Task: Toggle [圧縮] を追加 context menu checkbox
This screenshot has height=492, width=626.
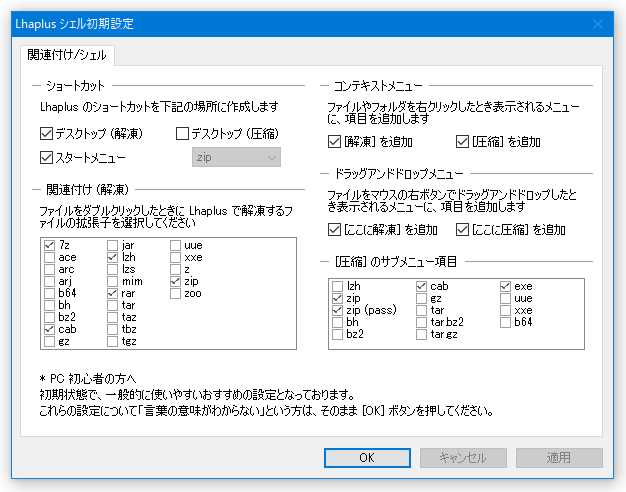Action: 462,141
